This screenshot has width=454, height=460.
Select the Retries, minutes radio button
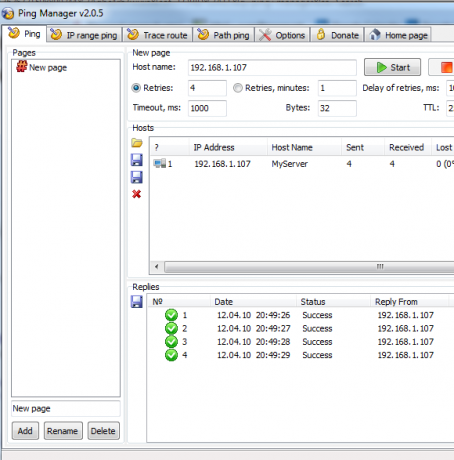[238, 88]
